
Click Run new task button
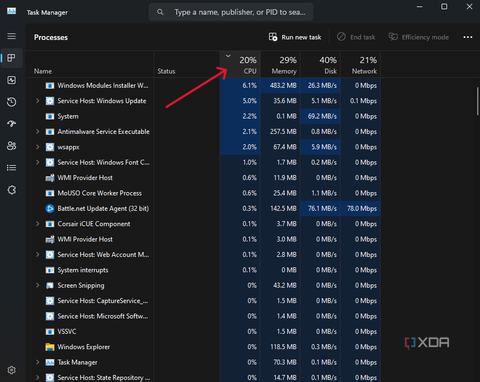pos(295,37)
